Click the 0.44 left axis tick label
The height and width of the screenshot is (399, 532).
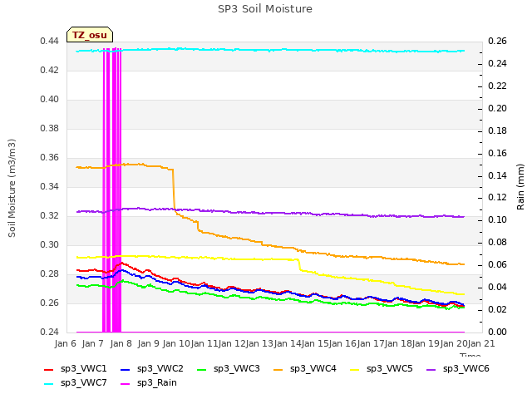(49, 41)
